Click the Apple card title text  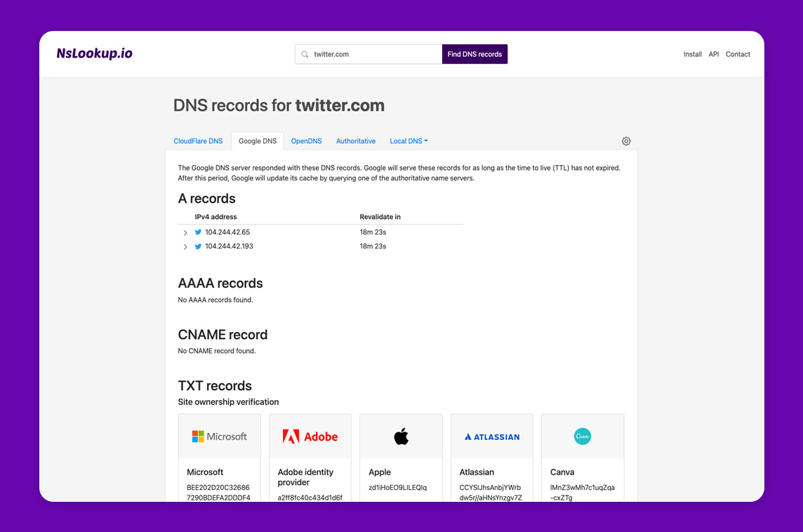pyautogui.click(x=380, y=472)
